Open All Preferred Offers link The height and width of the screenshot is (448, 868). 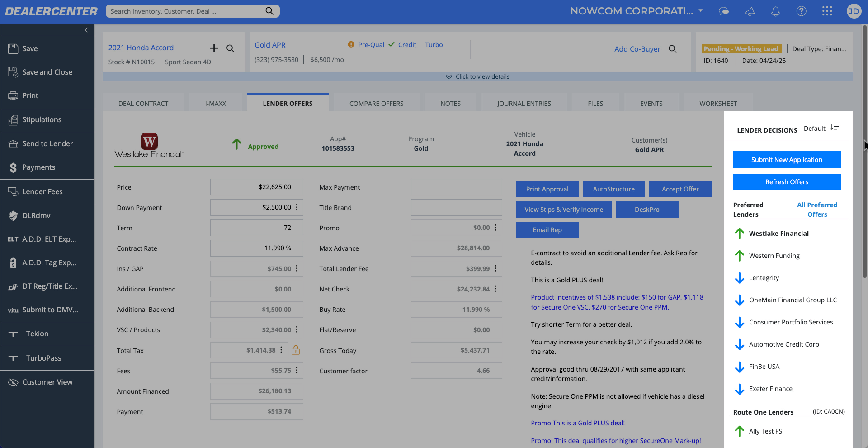click(817, 210)
